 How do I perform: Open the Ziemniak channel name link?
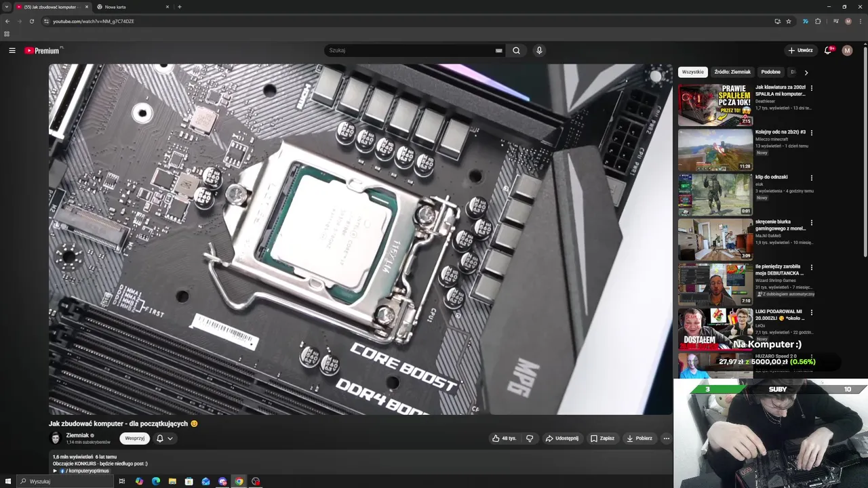coord(77,435)
